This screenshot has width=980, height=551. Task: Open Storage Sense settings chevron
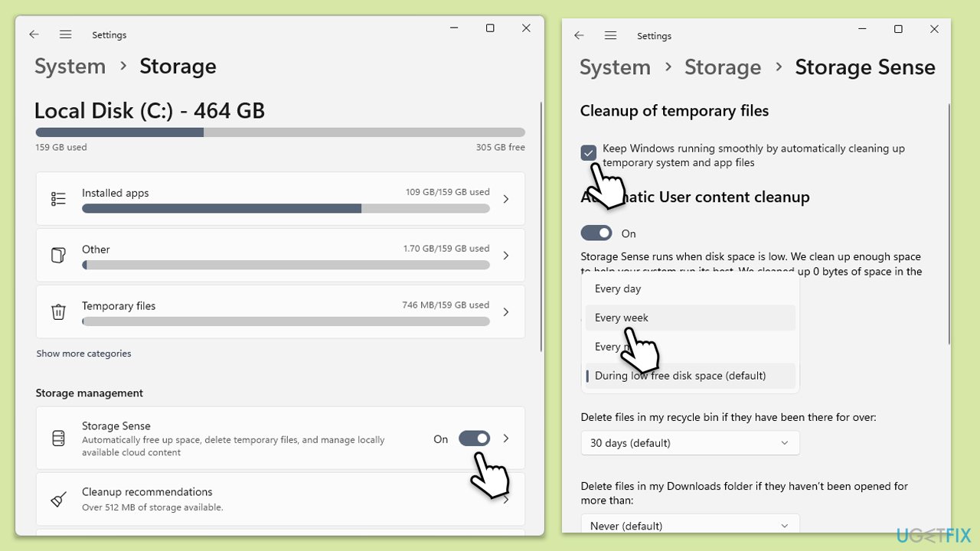click(x=505, y=439)
